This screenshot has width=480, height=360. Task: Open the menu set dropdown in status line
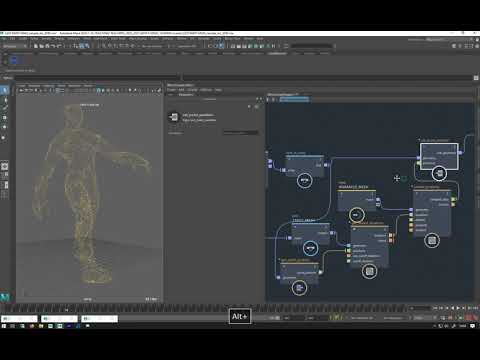[x=15, y=46]
